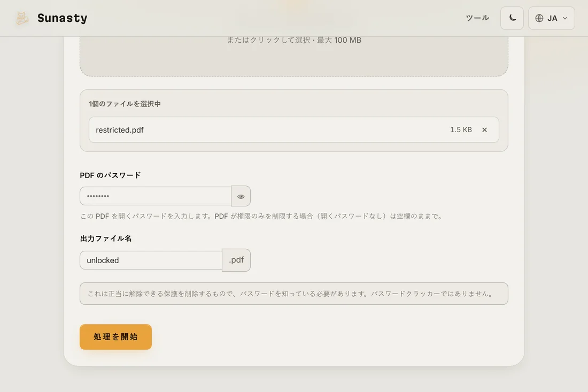Click the password cracker disclaimer notice

click(x=293, y=294)
